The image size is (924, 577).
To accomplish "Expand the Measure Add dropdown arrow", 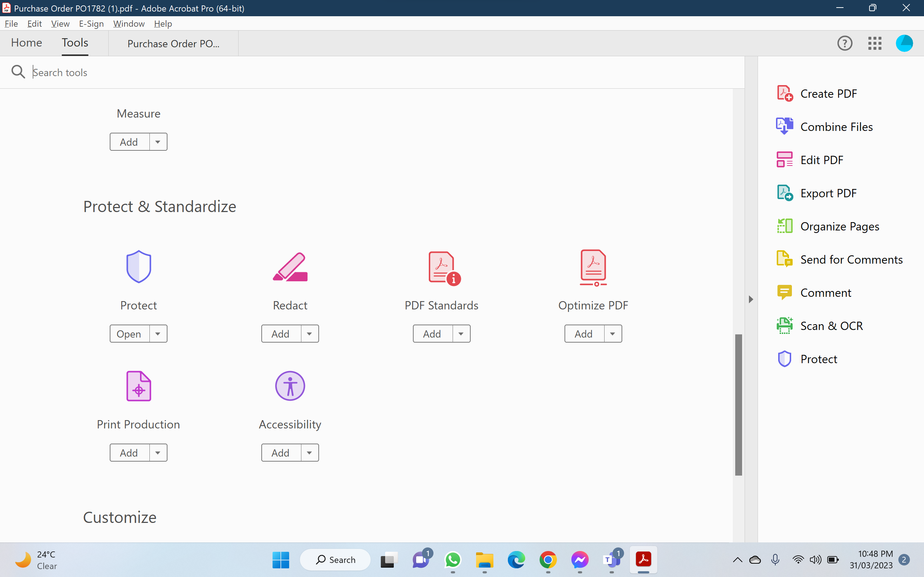I will pyautogui.click(x=158, y=142).
